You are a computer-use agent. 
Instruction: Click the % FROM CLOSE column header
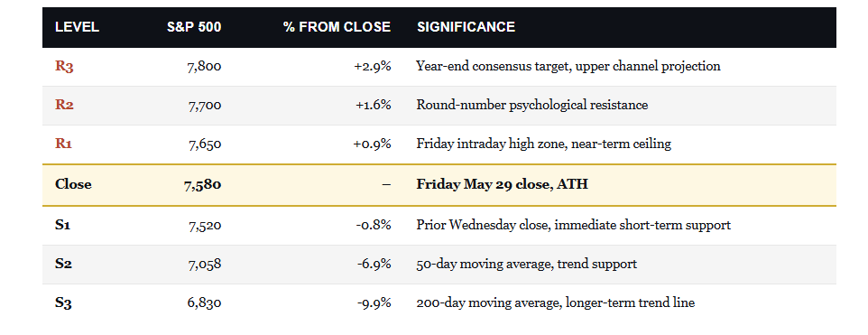coord(337,27)
